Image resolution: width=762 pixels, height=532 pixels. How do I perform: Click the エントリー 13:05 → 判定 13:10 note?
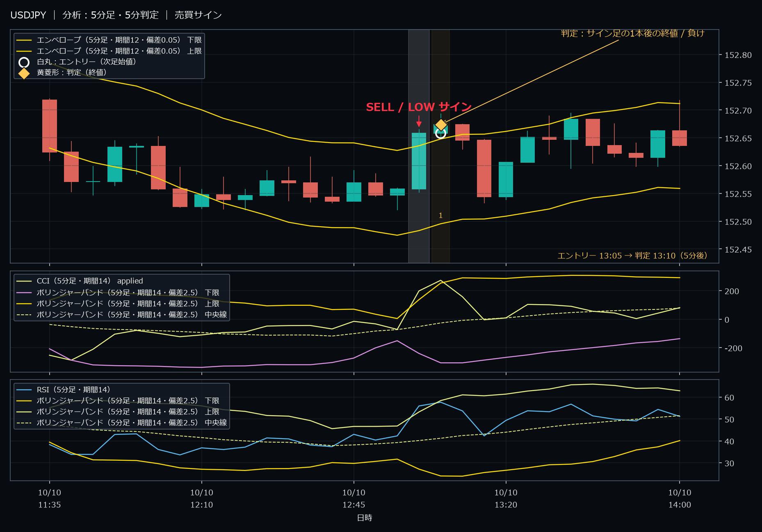[x=632, y=256]
